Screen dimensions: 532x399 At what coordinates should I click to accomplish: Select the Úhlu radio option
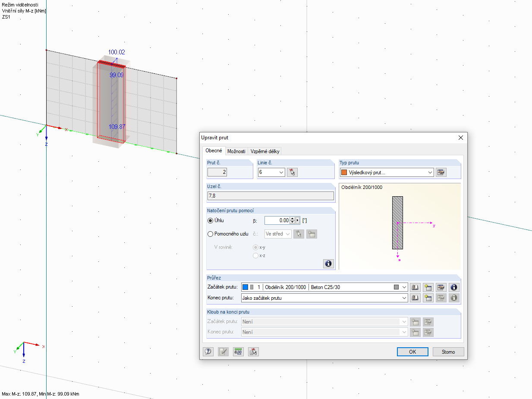point(211,220)
